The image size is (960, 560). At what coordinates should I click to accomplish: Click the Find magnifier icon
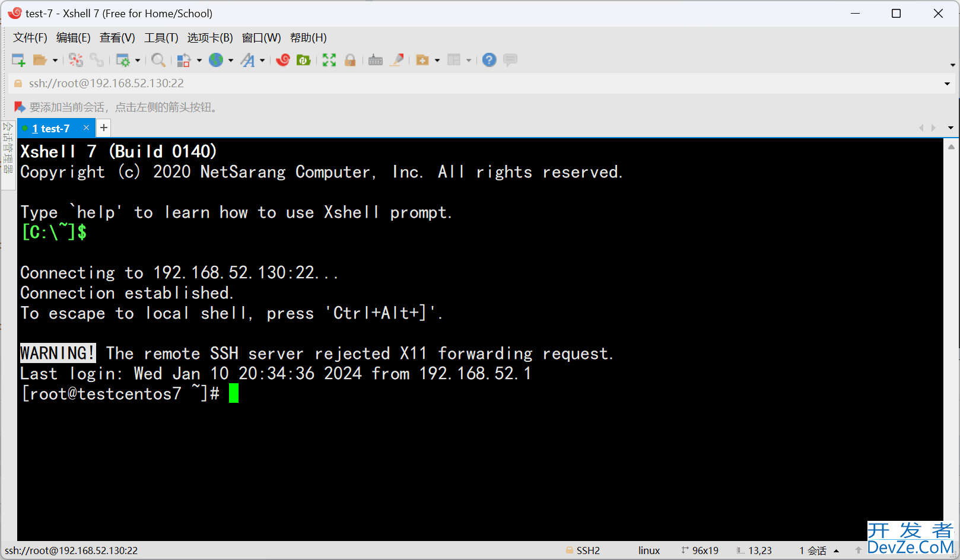click(x=158, y=60)
